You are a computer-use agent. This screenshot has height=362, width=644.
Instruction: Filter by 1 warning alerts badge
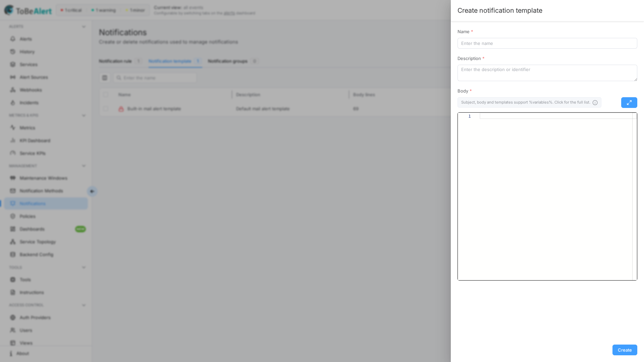(103, 10)
